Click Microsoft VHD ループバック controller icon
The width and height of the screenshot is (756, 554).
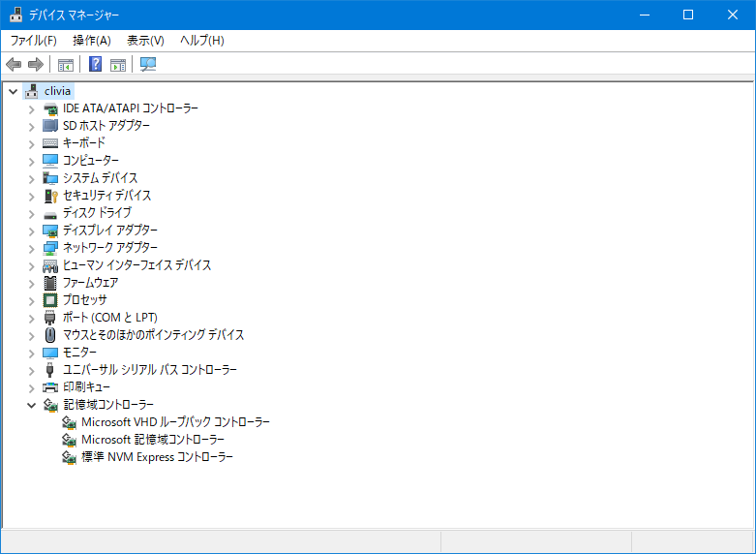click(x=69, y=422)
